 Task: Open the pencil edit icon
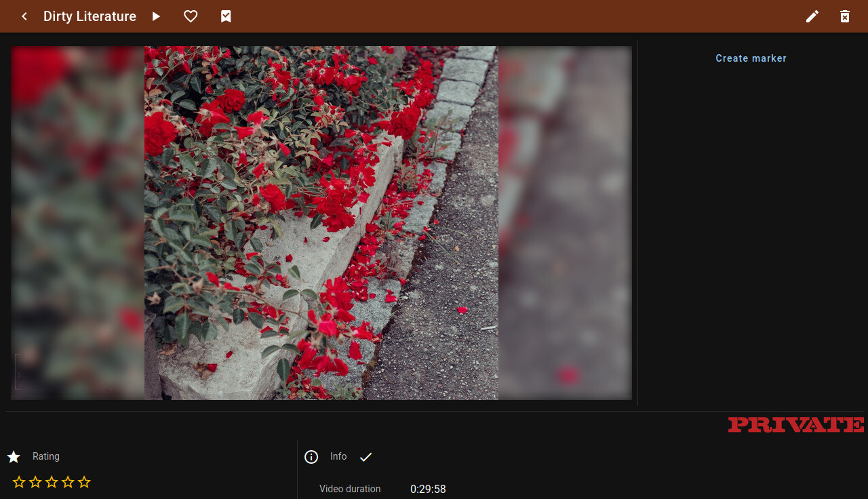812,16
